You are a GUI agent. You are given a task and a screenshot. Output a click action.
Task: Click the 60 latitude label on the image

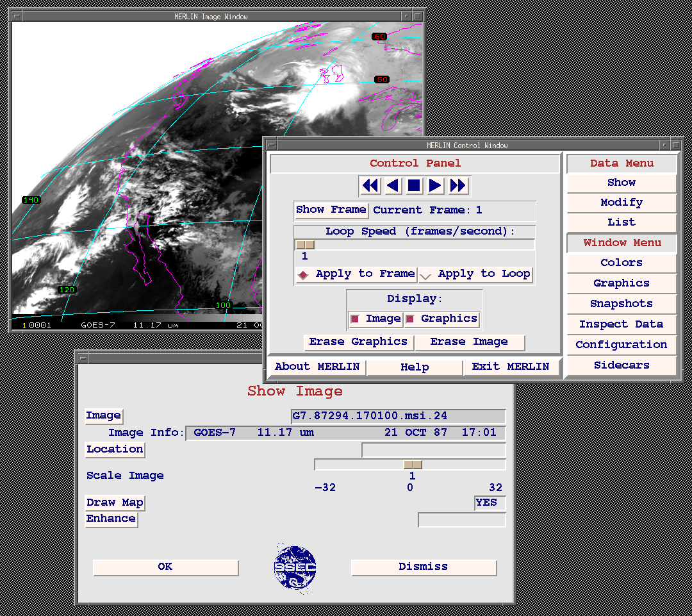379,37
